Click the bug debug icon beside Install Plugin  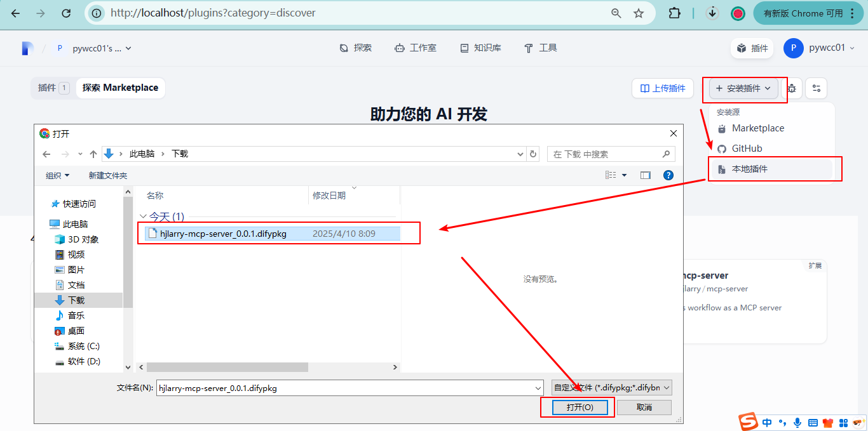coord(792,88)
